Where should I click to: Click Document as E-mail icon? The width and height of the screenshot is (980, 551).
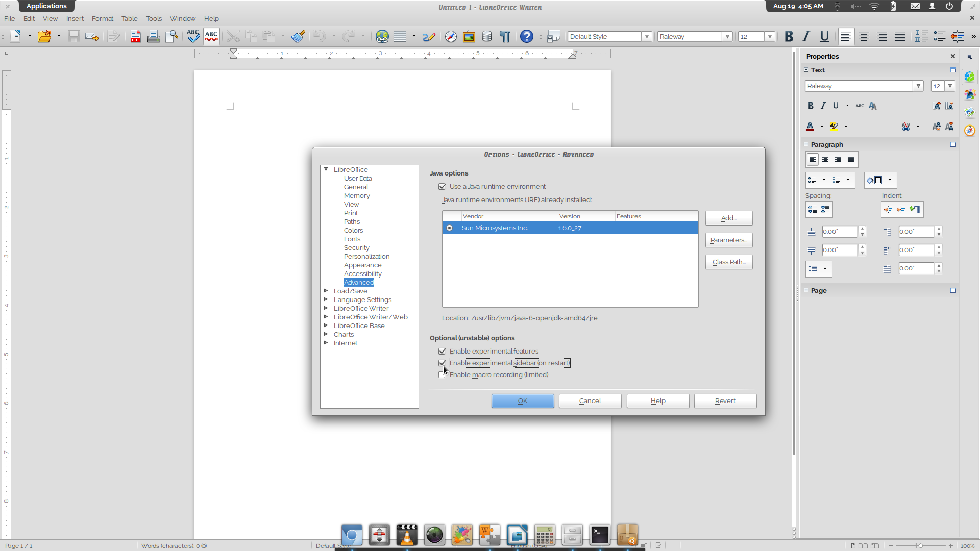point(92,36)
